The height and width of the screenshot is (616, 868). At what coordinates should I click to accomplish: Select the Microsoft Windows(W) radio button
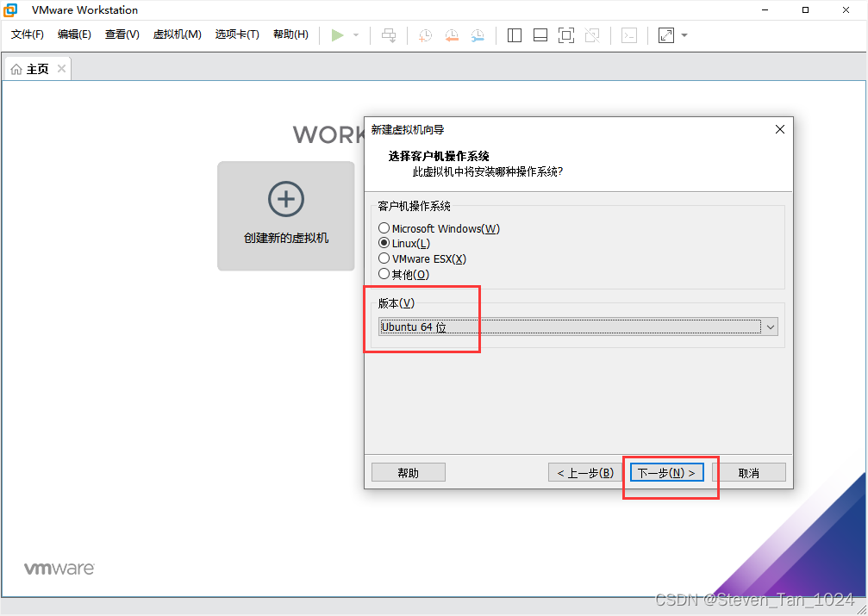[384, 228]
